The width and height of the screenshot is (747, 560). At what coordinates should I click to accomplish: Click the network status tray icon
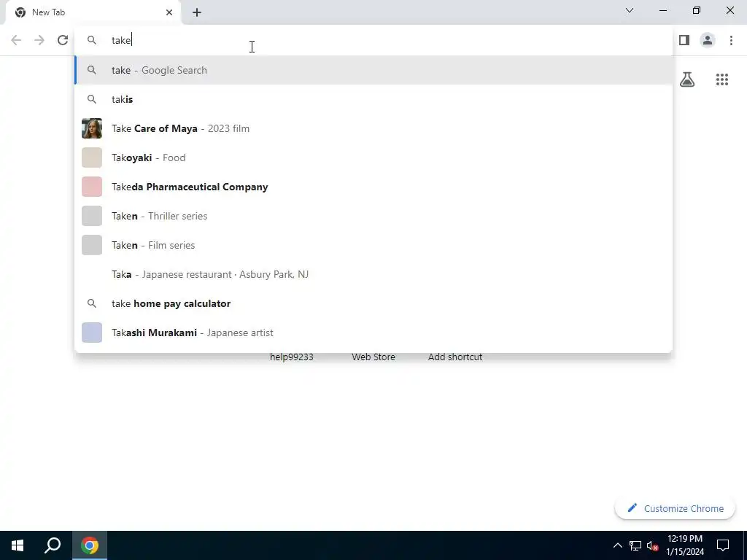tap(635, 545)
